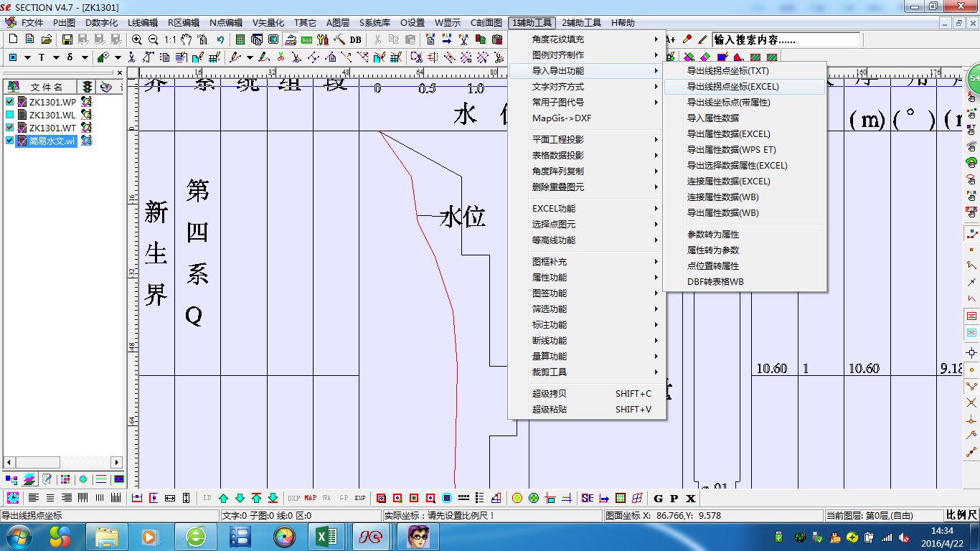Viewport: 980px width, 551px height.
Task: Open dropdown arrow beside δ tool
Action: pyautogui.click(x=85, y=57)
